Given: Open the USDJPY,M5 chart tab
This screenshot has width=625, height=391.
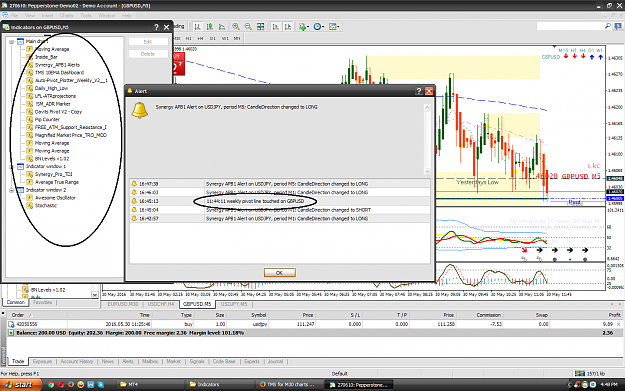Looking at the screenshot, I should pyautogui.click(x=234, y=304).
